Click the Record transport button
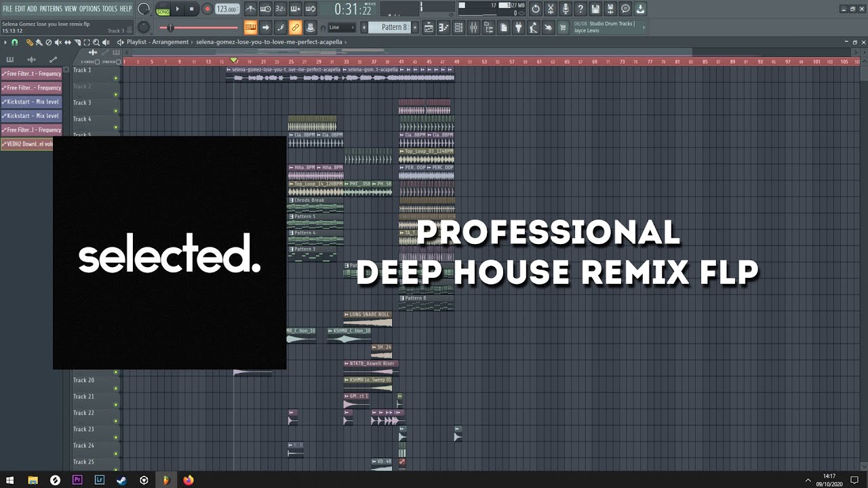868x488 pixels. (208, 9)
